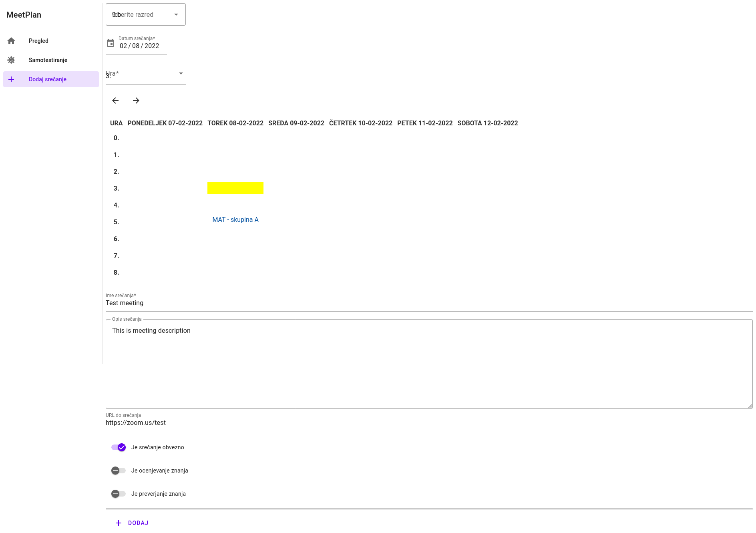
Task: Open the Ura hour dropdown
Action: tap(146, 74)
